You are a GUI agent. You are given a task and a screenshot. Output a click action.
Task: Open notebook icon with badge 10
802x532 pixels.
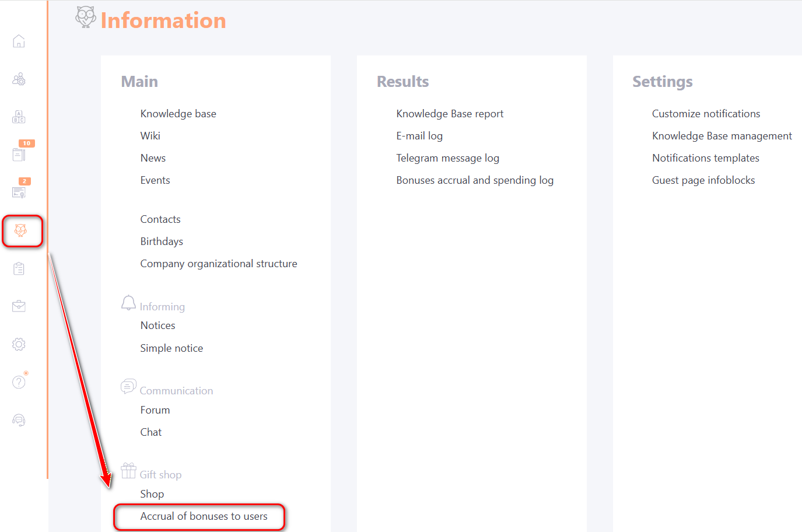coord(19,154)
